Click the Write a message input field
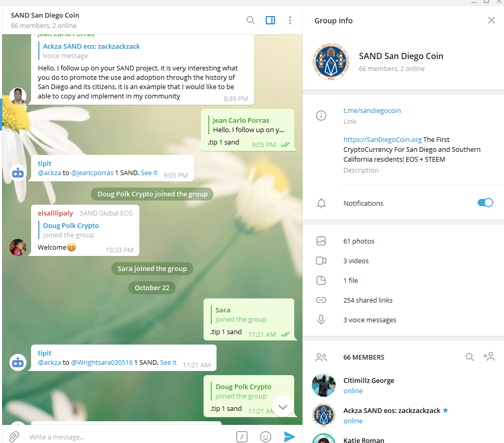 pyautogui.click(x=128, y=437)
